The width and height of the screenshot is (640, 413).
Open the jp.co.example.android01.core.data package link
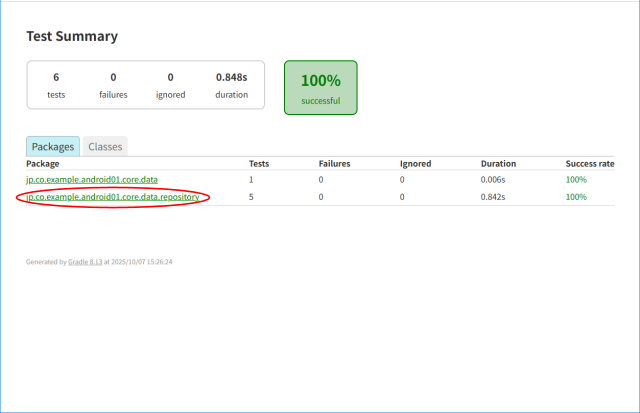pos(91,180)
